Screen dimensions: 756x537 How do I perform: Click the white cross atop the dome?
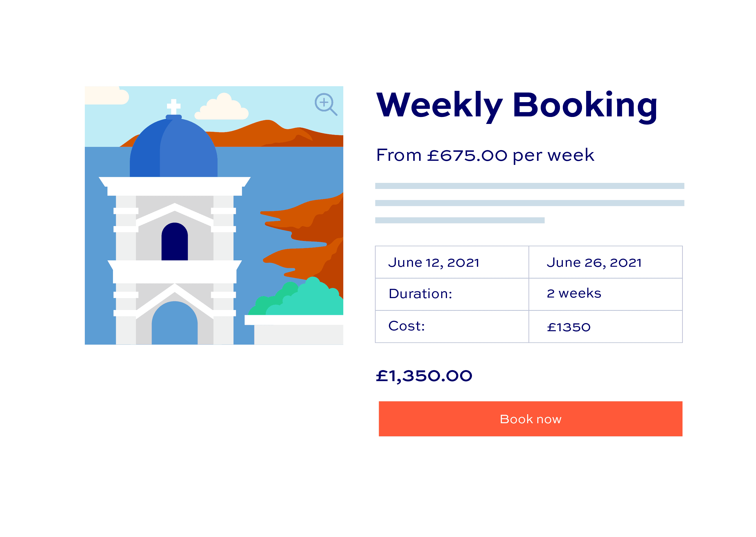174,107
